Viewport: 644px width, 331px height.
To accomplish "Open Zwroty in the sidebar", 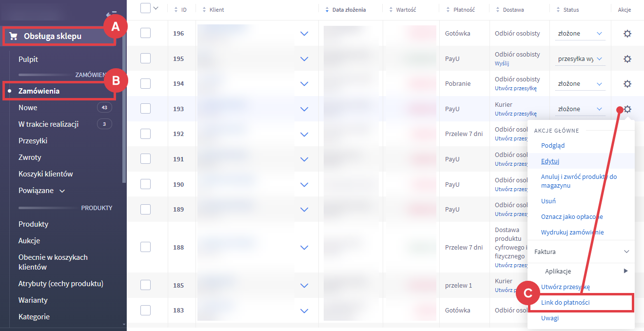I will pyautogui.click(x=30, y=157).
